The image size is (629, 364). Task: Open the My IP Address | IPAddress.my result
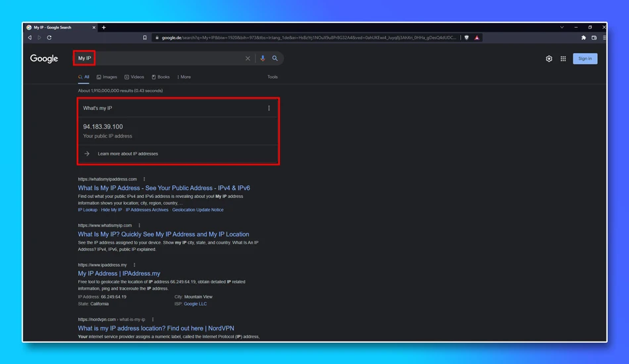pyautogui.click(x=119, y=273)
